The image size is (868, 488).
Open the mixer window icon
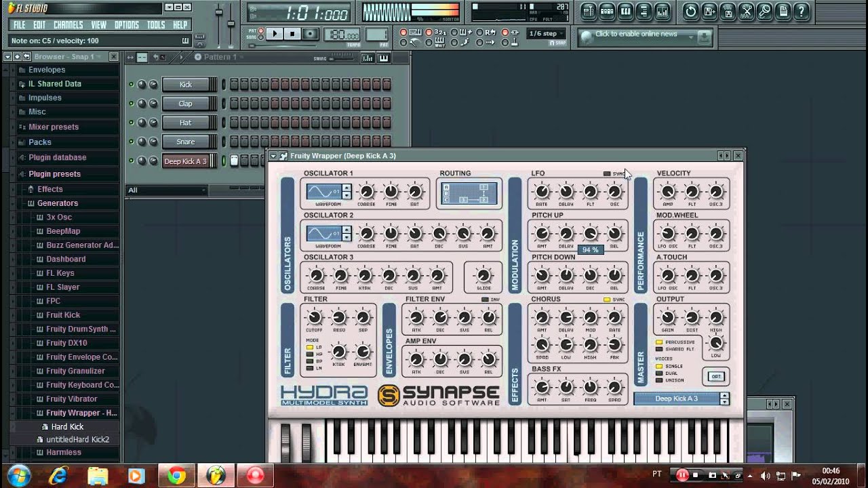coord(663,11)
